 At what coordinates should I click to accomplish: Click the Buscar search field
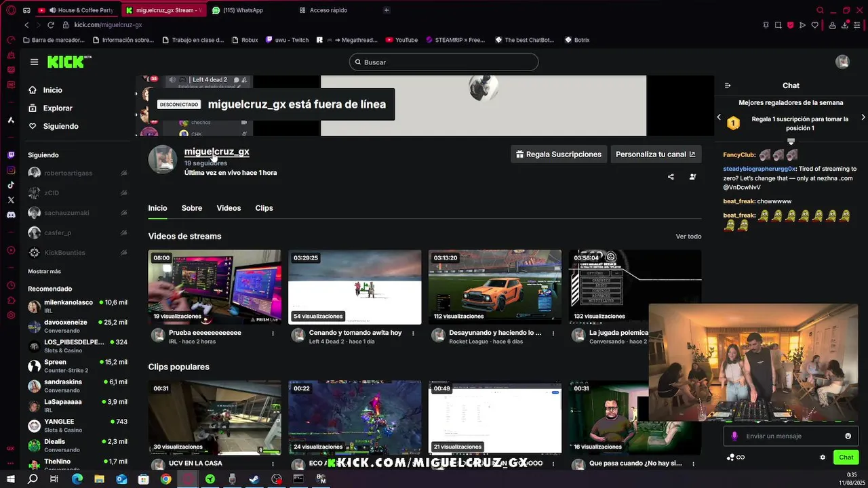point(443,62)
